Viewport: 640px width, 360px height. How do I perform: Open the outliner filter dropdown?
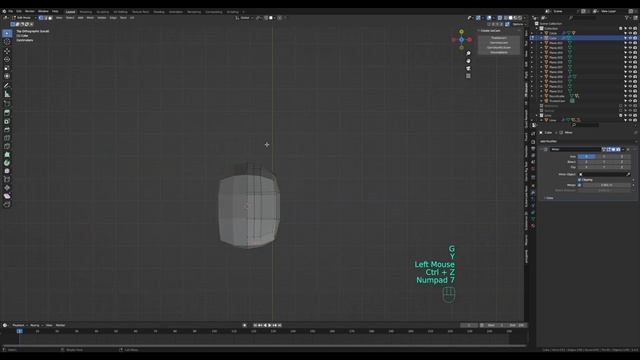click(628, 18)
